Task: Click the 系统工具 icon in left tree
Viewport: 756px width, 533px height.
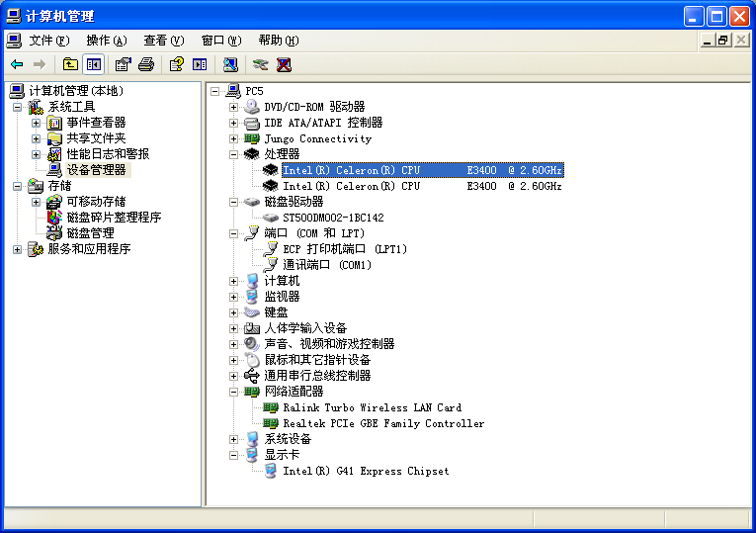Action: click(x=36, y=107)
